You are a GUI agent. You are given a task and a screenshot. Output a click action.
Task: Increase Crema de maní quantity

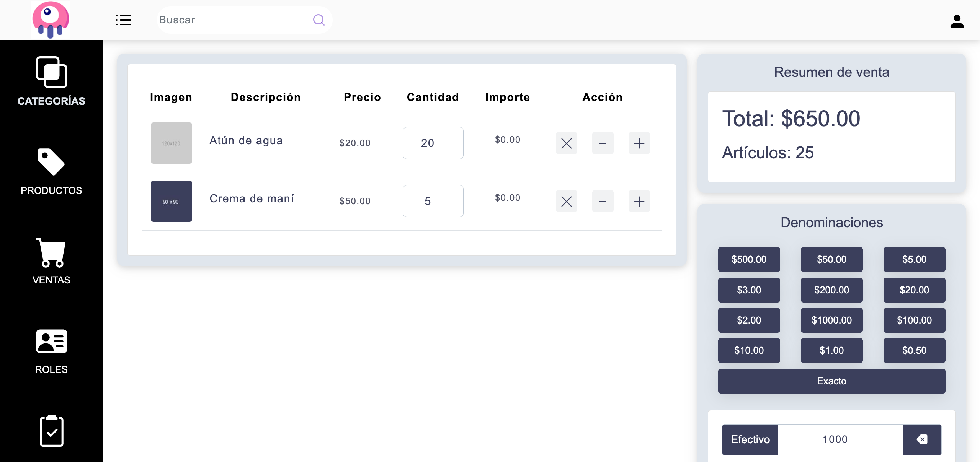point(639,202)
